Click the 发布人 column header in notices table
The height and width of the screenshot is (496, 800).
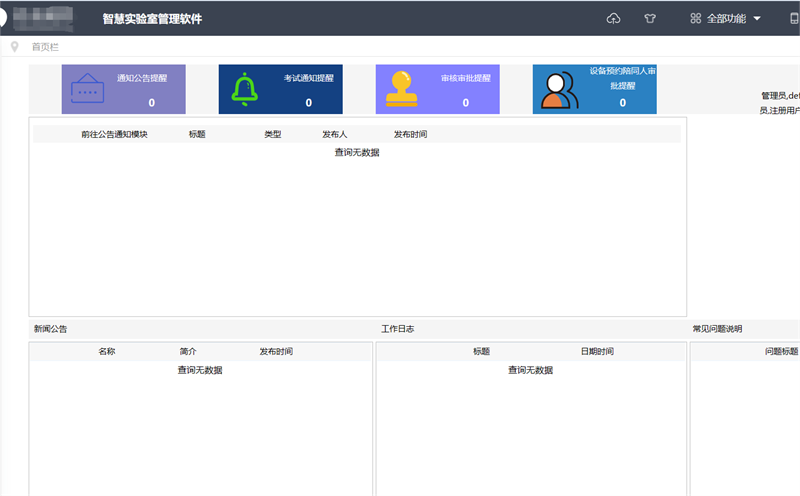coord(335,134)
